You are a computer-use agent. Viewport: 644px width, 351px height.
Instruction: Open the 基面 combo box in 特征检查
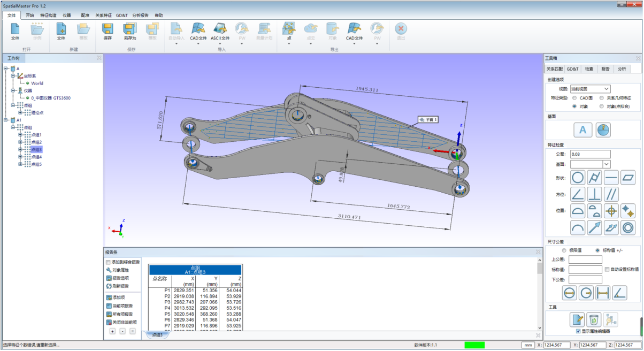(x=590, y=164)
